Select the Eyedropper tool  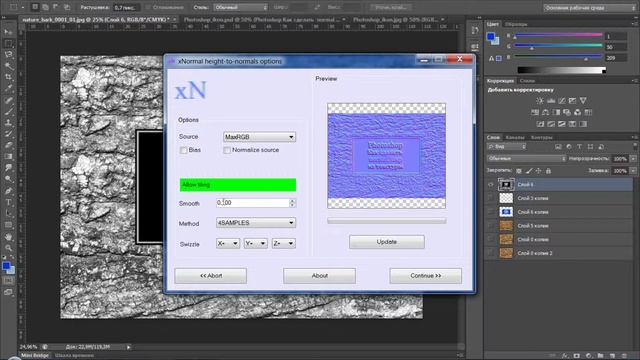click(8, 88)
